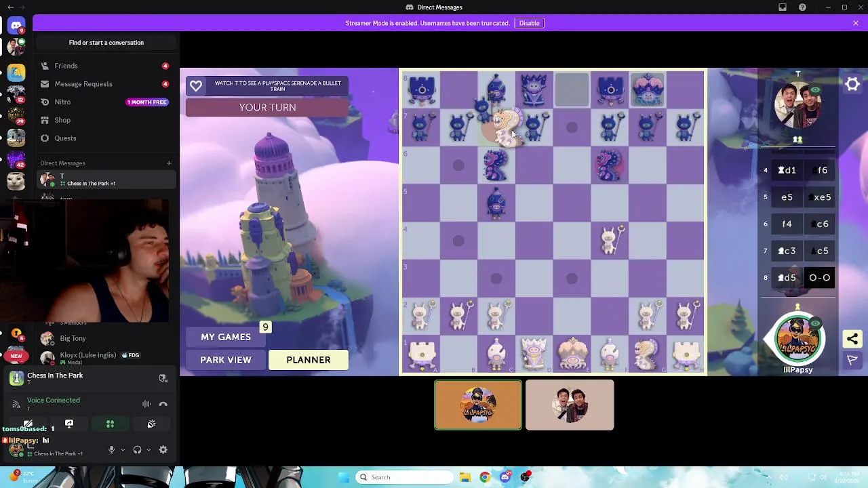Click move f4 in the move list
The height and width of the screenshot is (488, 868).
click(x=787, y=224)
